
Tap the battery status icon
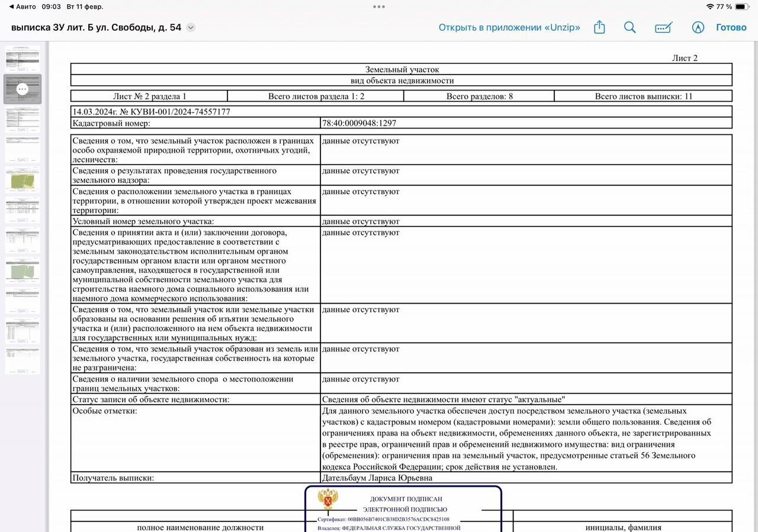point(741,7)
